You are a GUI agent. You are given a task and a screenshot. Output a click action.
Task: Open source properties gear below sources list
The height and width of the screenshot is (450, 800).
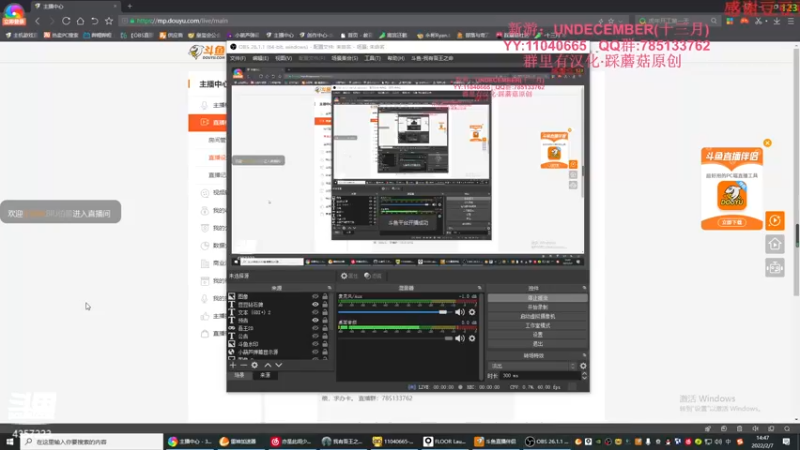(255, 365)
